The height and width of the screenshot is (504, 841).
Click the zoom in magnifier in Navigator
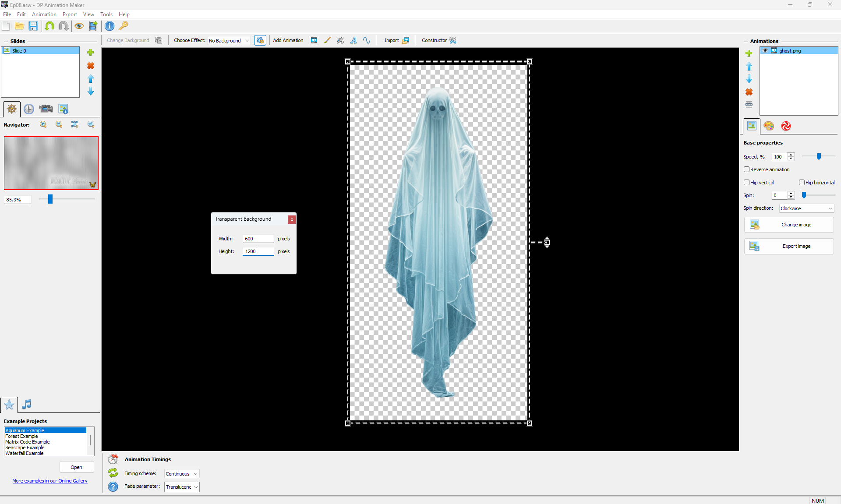click(43, 124)
